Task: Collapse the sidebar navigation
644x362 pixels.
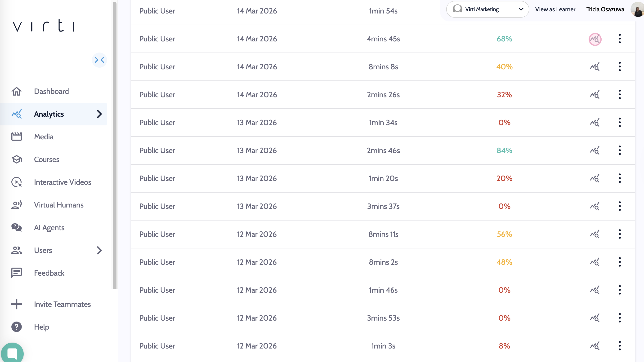Action: tap(99, 60)
